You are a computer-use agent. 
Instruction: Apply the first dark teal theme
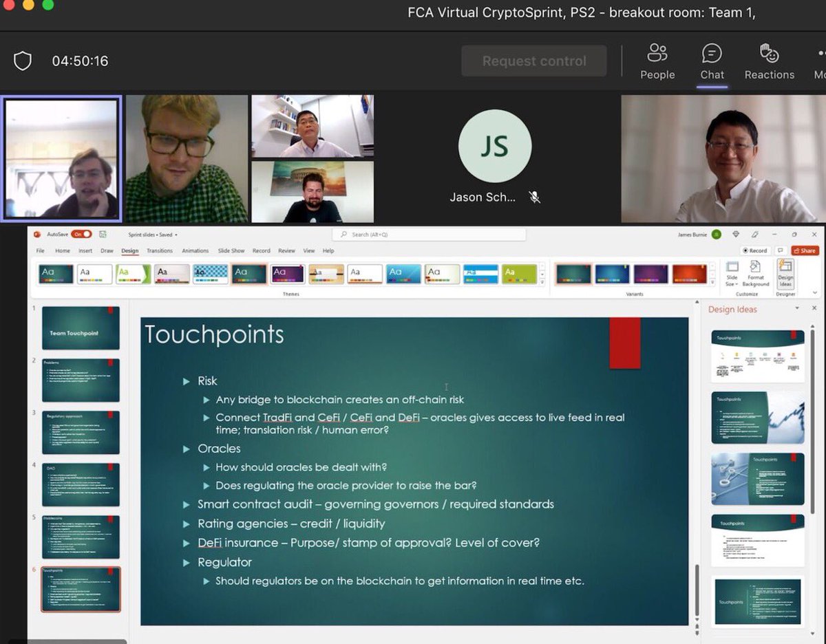56,274
